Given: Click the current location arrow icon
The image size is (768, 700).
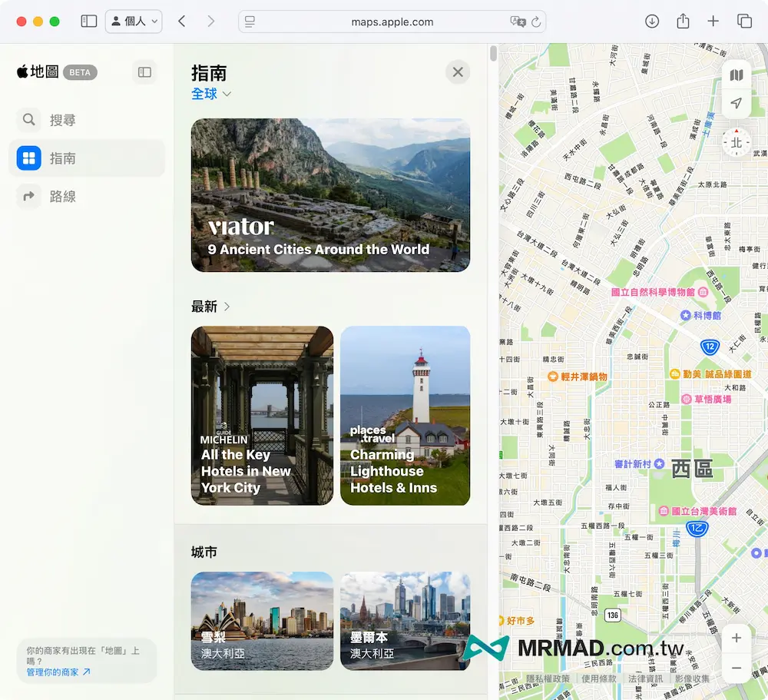Looking at the screenshot, I should [x=737, y=103].
